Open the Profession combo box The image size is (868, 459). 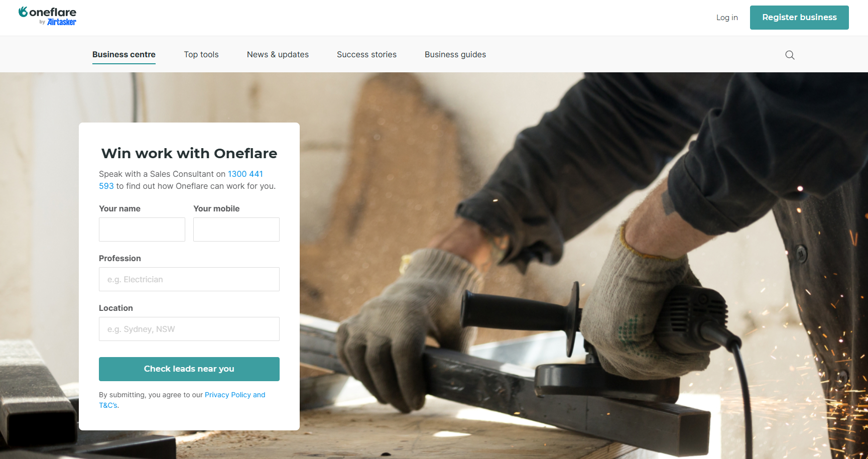189,279
